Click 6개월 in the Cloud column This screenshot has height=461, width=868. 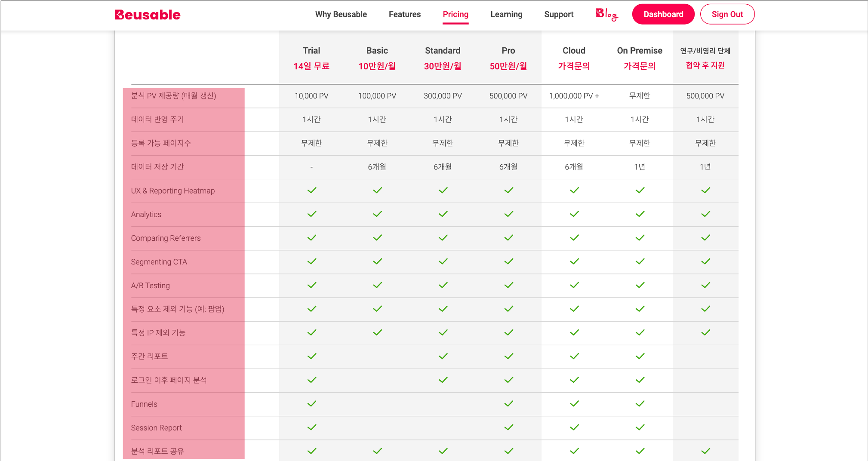[x=574, y=166]
